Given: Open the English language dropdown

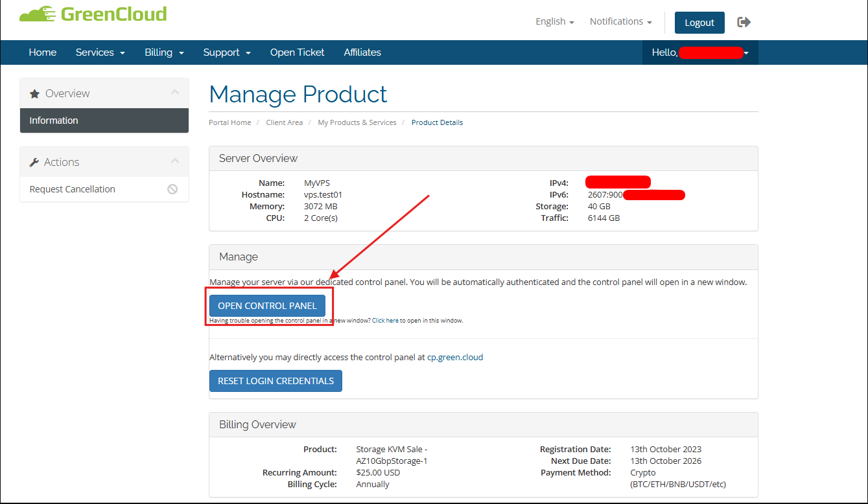Looking at the screenshot, I should tap(555, 21).
